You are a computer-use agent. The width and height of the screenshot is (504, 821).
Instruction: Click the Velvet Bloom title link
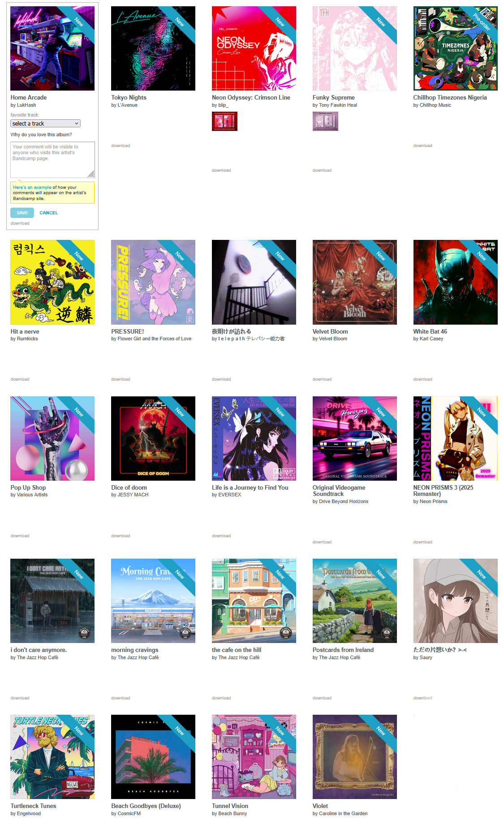click(330, 331)
